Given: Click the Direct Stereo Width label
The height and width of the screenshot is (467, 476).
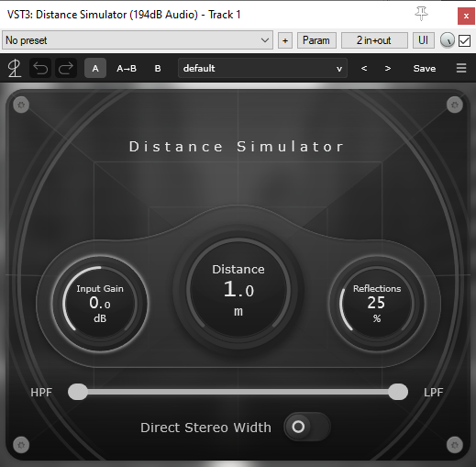Looking at the screenshot, I should pos(205,428).
